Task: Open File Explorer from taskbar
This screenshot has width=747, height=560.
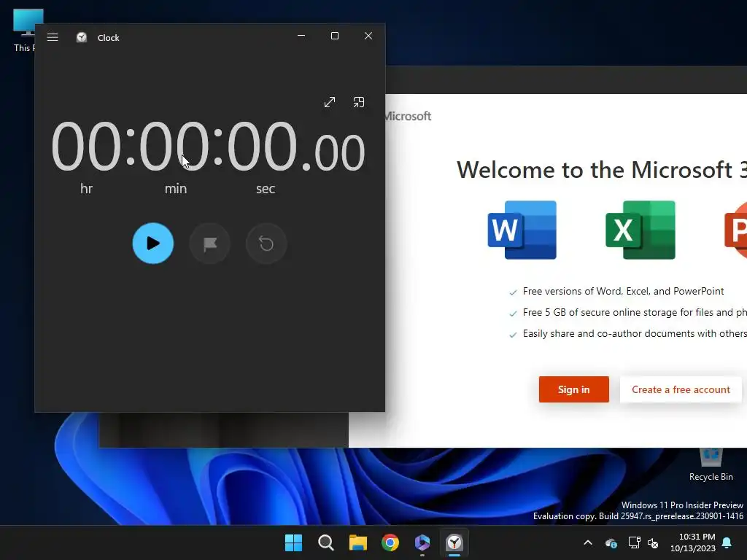Action: click(357, 542)
